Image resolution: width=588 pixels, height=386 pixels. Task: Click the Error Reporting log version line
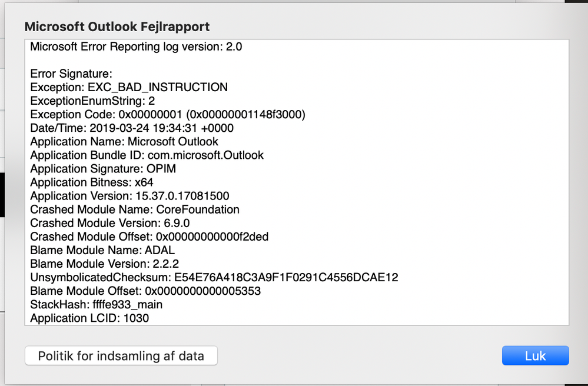point(136,46)
